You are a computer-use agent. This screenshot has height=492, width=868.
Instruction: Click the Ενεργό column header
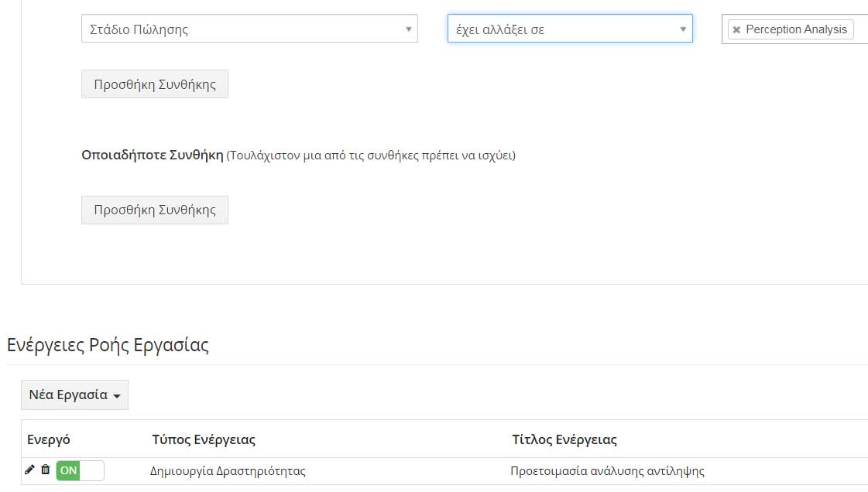click(x=49, y=439)
